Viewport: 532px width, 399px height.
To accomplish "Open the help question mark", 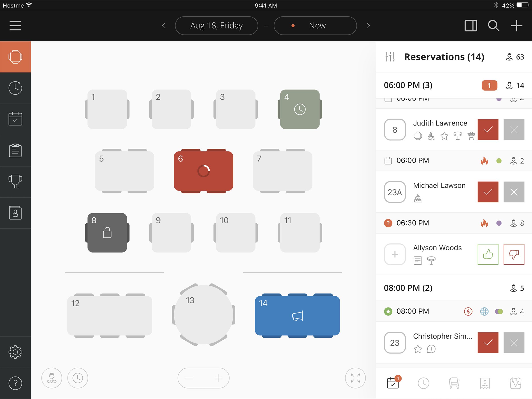I will tap(15, 383).
